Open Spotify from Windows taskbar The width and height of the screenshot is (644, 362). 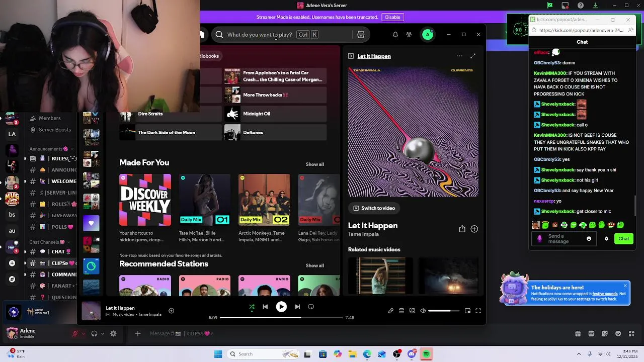[x=426, y=354]
